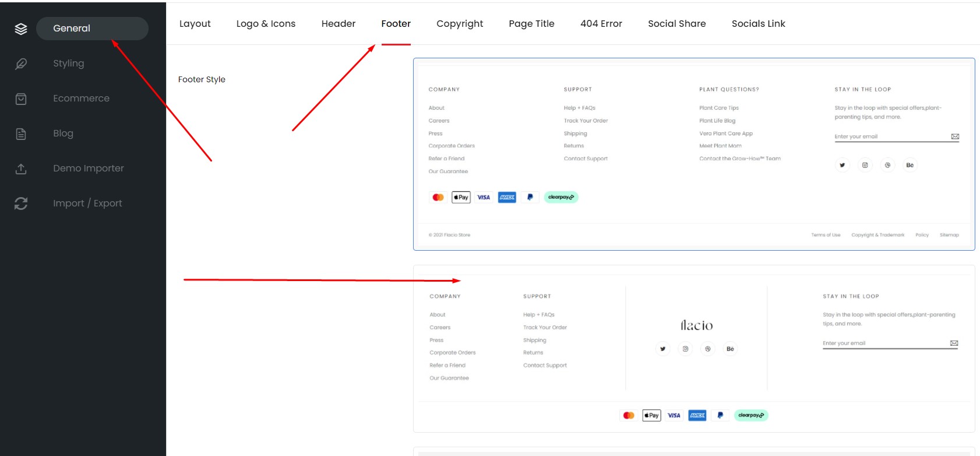980x456 pixels.
Task: Switch to the Logo & Icons tab
Action: 266,23
